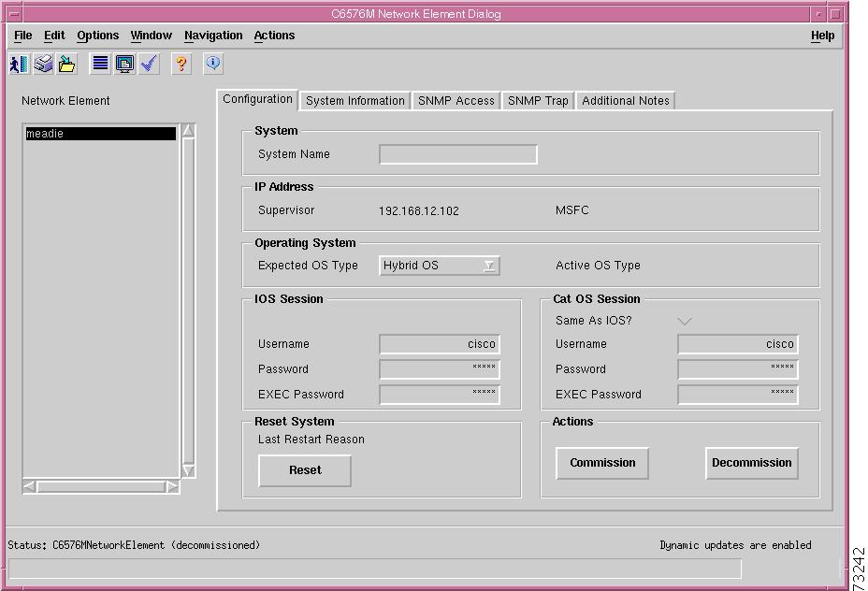
Task: Expand the Expected OS Type dropdown
Action: coord(440,266)
